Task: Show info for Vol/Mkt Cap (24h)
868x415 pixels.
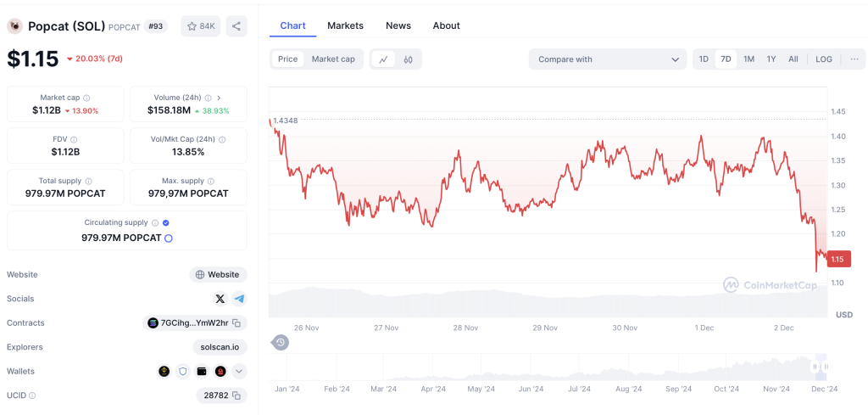Action: (x=222, y=140)
